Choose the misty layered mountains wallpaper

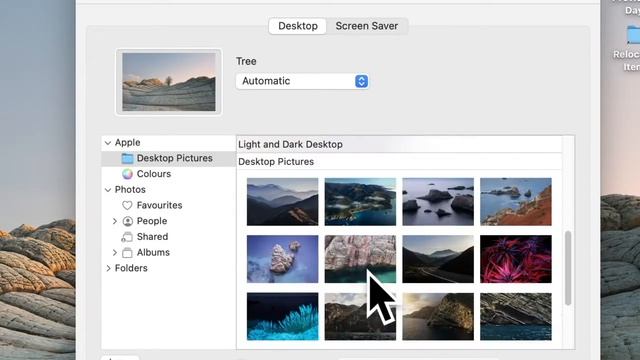[x=282, y=202]
